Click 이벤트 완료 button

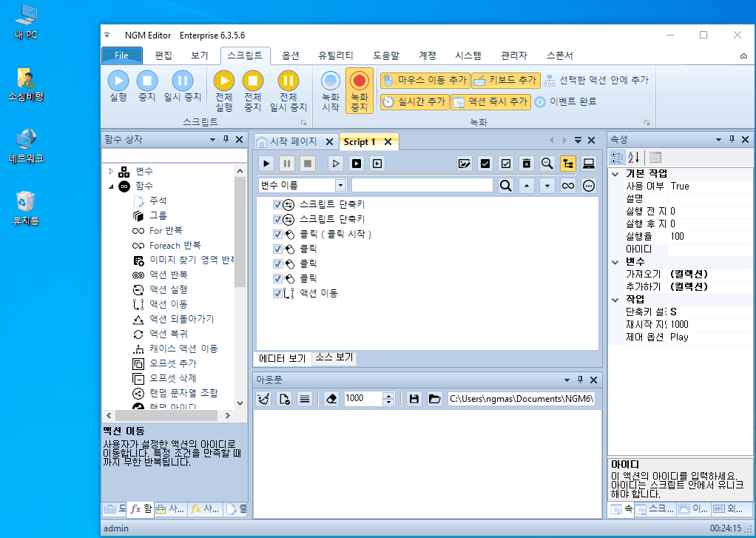[x=566, y=102]
